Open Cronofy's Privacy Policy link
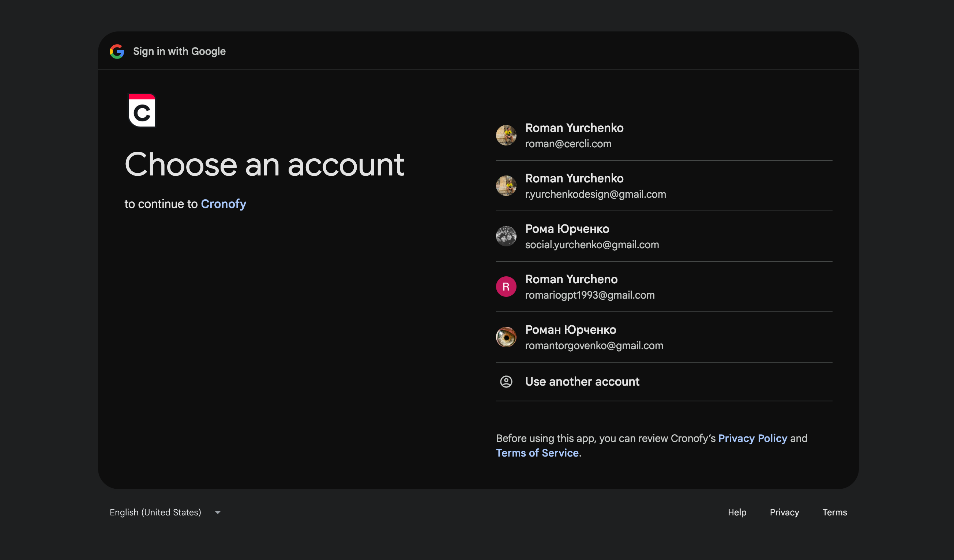This screenshot has height=560, width=954. click(x=752, y=438)
